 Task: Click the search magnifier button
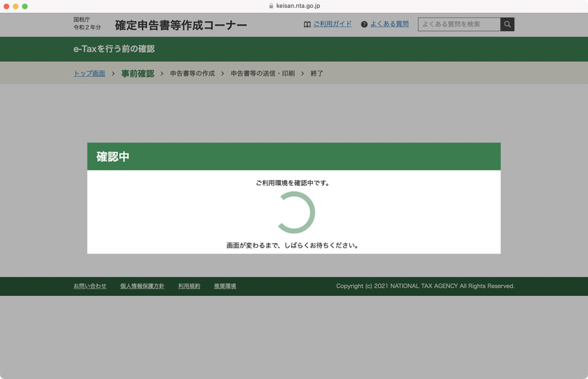point(507,24)
